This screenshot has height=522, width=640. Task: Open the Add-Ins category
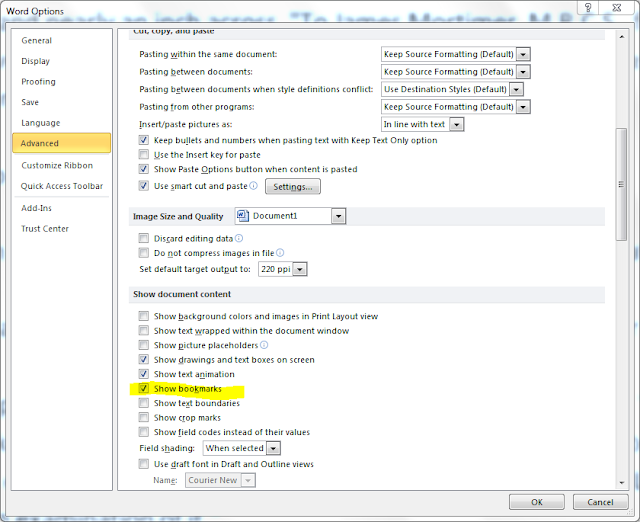pos(62,208)
